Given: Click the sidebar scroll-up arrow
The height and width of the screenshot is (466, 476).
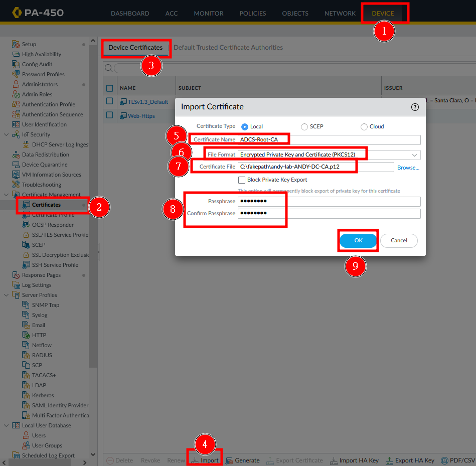Looking at the screenshot, I should click(x=93, y=41).
